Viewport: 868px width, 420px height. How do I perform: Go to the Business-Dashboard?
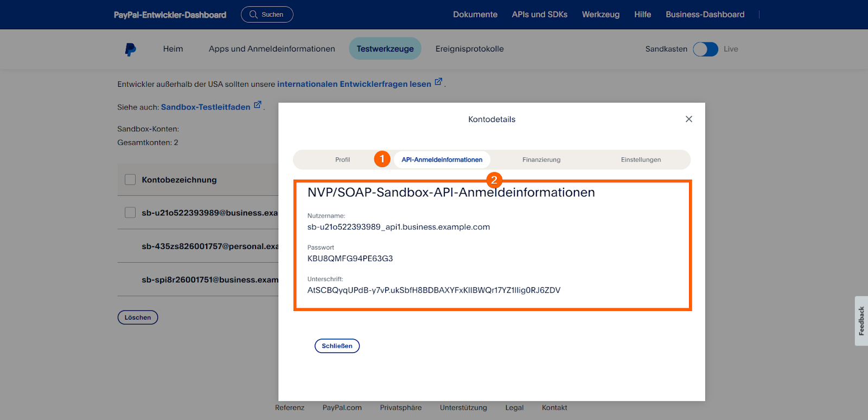tap(705, 15)
